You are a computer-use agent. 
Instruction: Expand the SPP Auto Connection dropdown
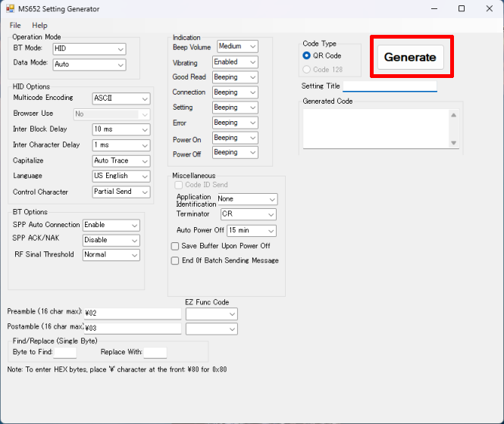[x=111, y=225]
